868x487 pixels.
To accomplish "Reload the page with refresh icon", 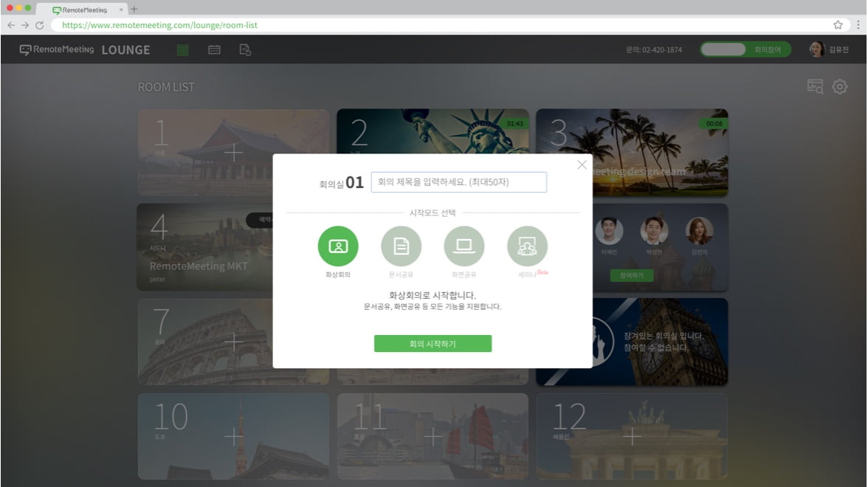I will coord(39,25).
